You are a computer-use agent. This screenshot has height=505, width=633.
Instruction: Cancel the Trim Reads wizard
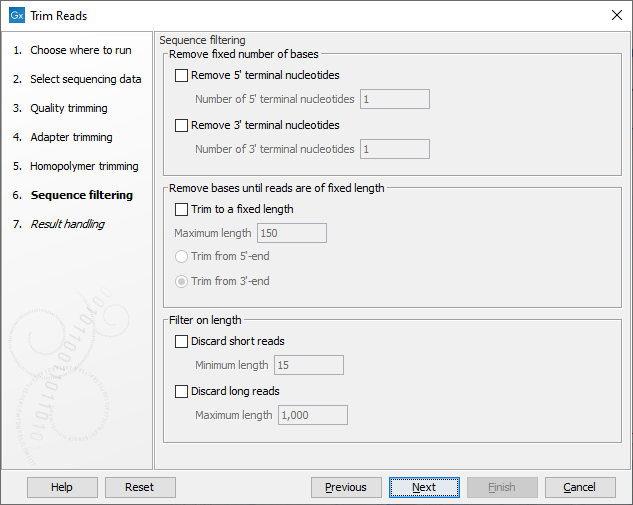point(579,487)
